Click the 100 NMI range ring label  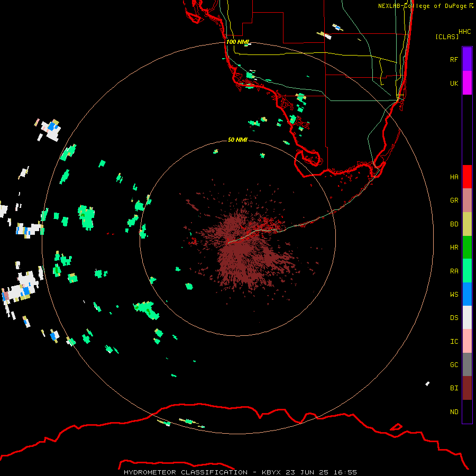pyautogui.click(x=237, y=42)
